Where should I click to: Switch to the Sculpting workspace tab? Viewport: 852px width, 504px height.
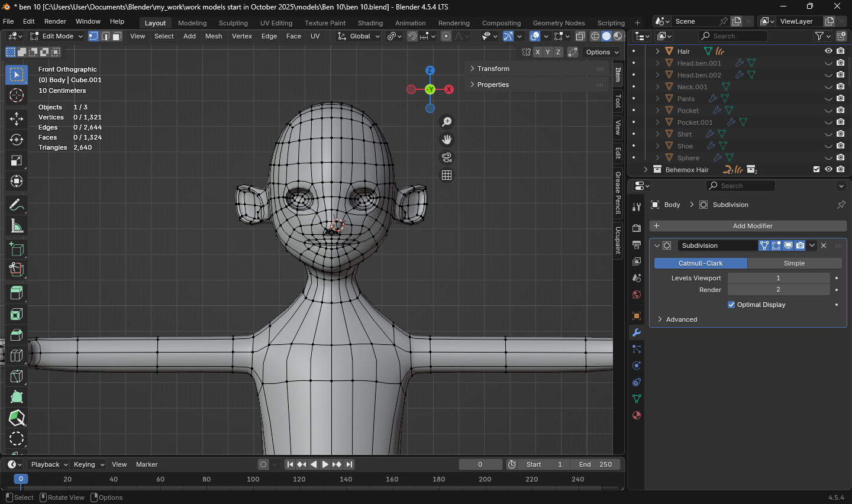[x=233, y=23]
